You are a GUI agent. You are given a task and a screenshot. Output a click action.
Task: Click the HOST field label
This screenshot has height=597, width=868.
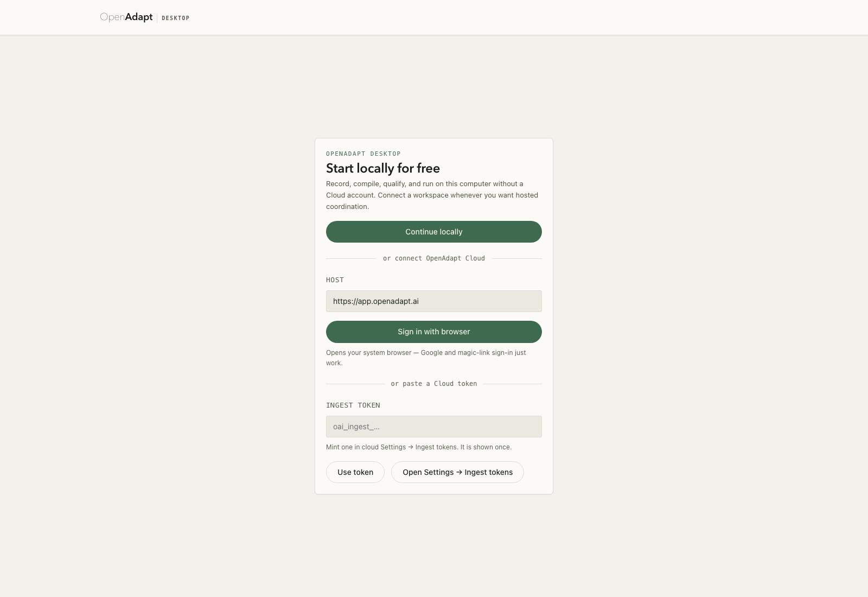(x=335, y=280)
